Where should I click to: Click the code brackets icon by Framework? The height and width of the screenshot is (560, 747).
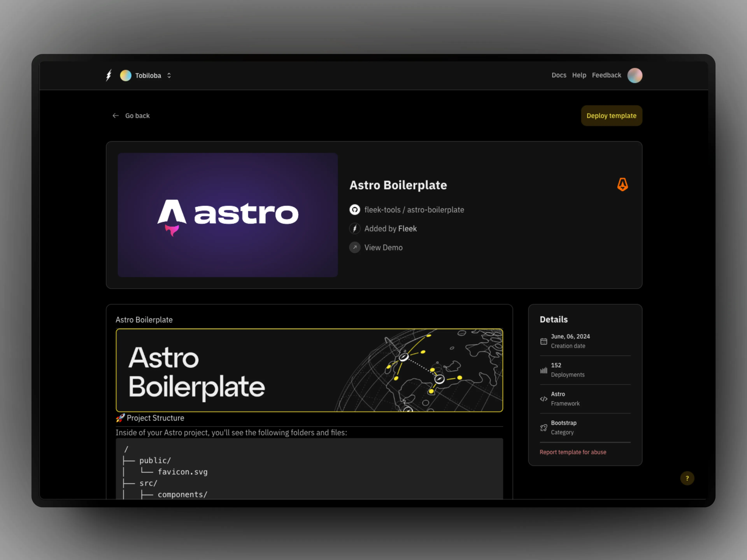[x=543, y=399]
